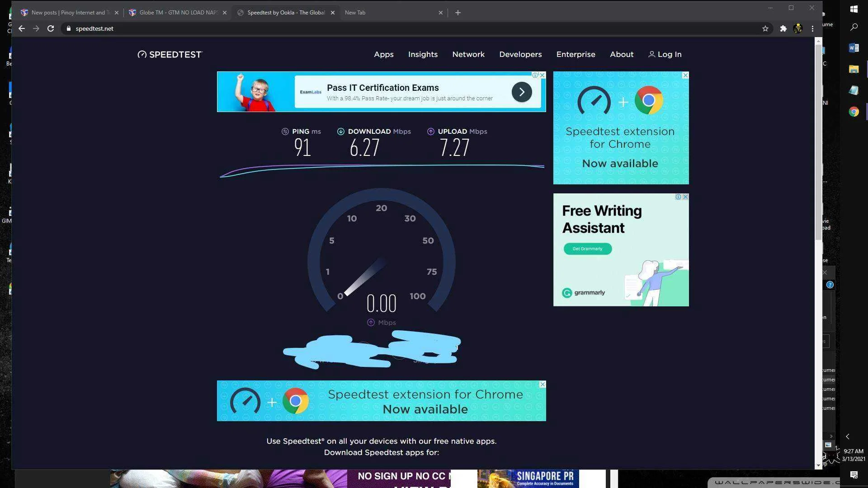
Task: Open Microsoft Word from the taskbar
Action: pos(854,48)
